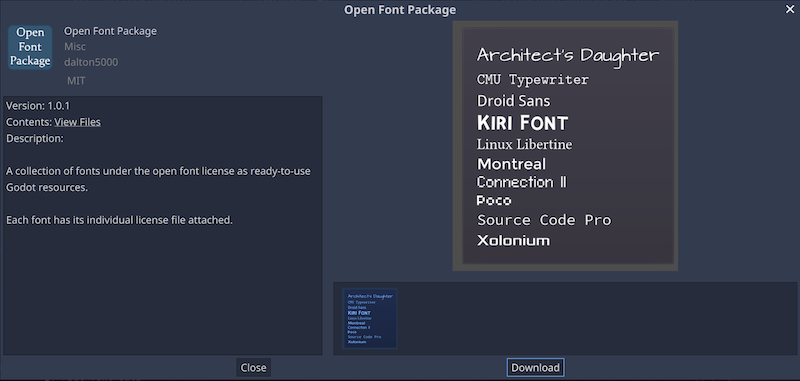Click the 'A collection of fonts' description line

tap(158, 179)
